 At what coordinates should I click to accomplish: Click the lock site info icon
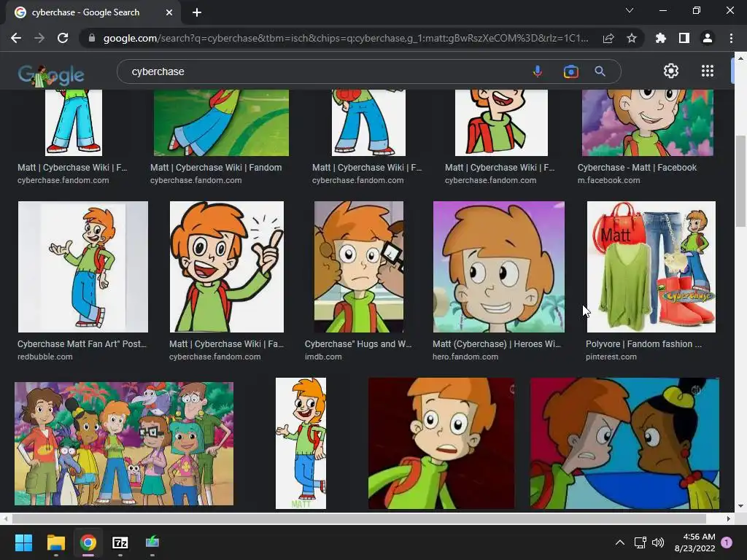(91, 38)
